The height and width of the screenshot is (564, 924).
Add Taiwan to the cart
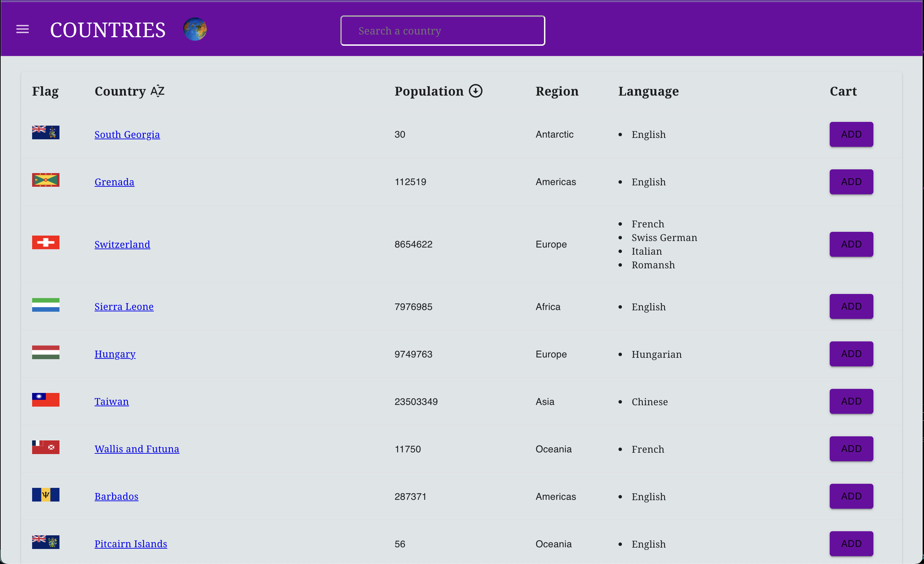pos(851,401)
